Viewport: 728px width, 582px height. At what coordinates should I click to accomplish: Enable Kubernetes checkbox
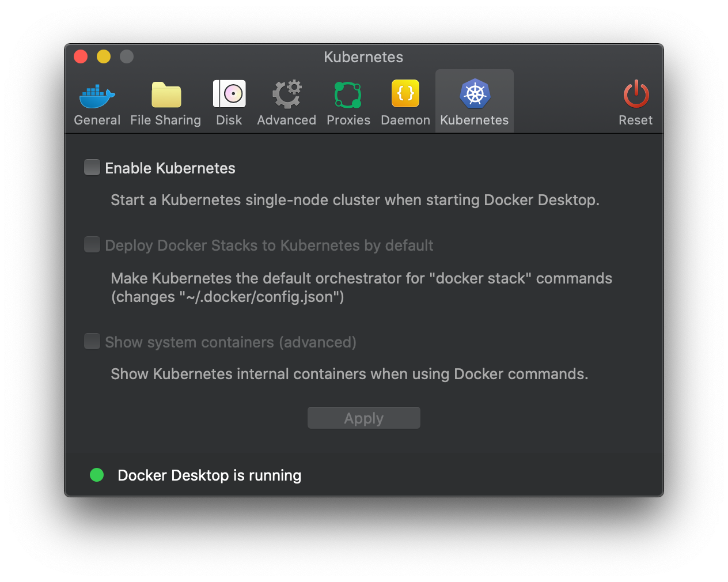[92, 168]
